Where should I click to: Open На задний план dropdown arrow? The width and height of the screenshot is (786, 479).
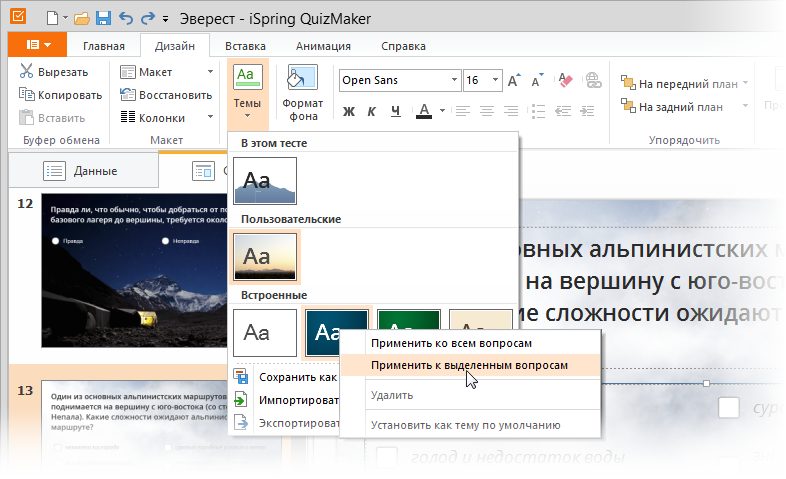[x=745, y=106]
